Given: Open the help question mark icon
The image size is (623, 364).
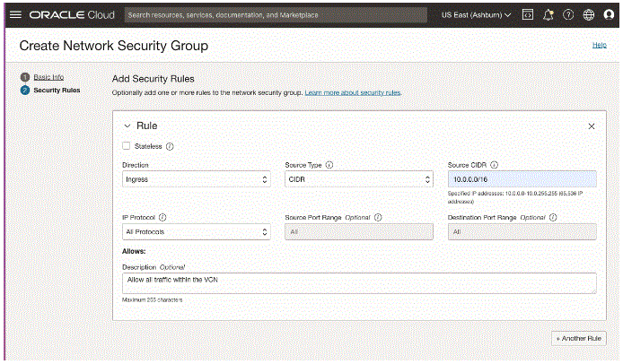Looking at the screenshot, I should [568, 15].
